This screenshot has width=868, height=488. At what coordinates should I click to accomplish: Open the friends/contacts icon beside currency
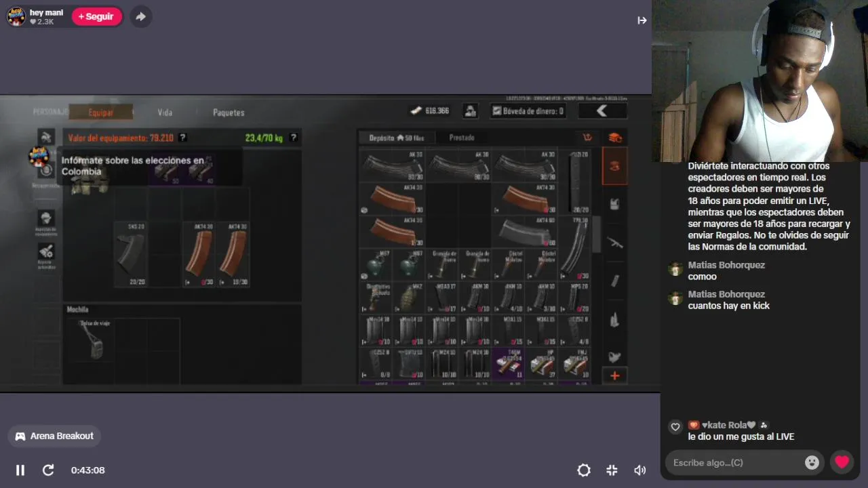point(470,110)
